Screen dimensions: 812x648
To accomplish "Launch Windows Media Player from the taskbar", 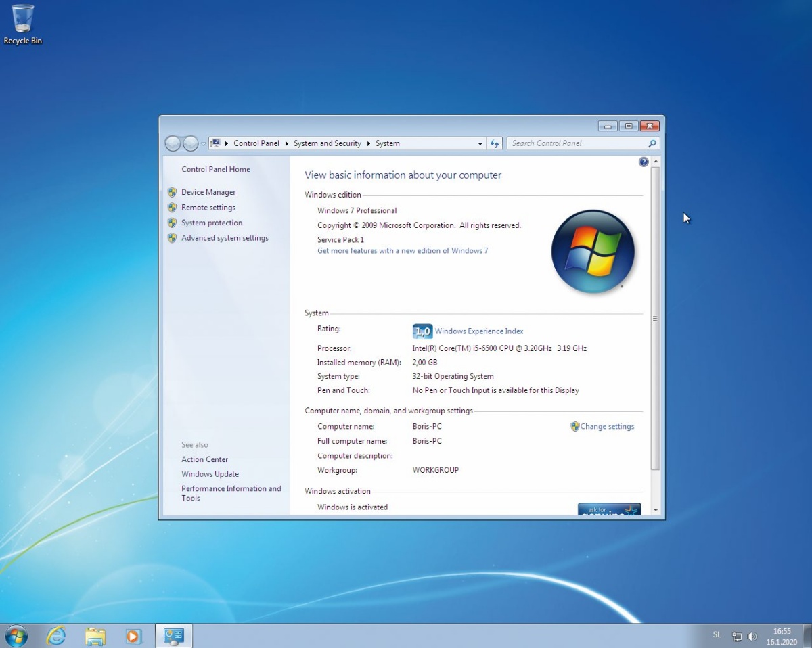I will [x=134, y=636].
